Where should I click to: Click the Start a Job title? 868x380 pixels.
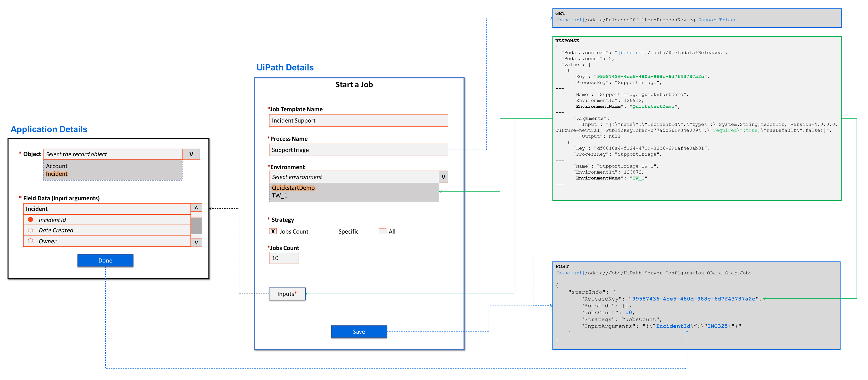pos(354,85)
